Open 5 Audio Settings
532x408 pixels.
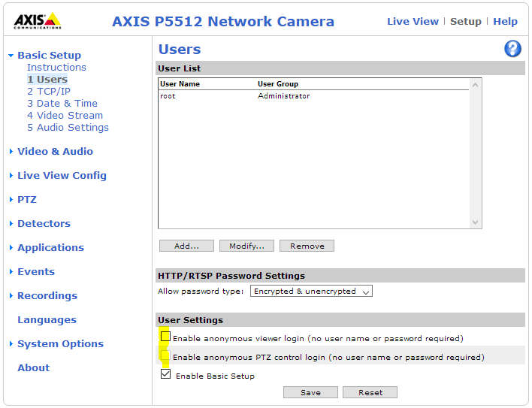[x=68, y=128]
